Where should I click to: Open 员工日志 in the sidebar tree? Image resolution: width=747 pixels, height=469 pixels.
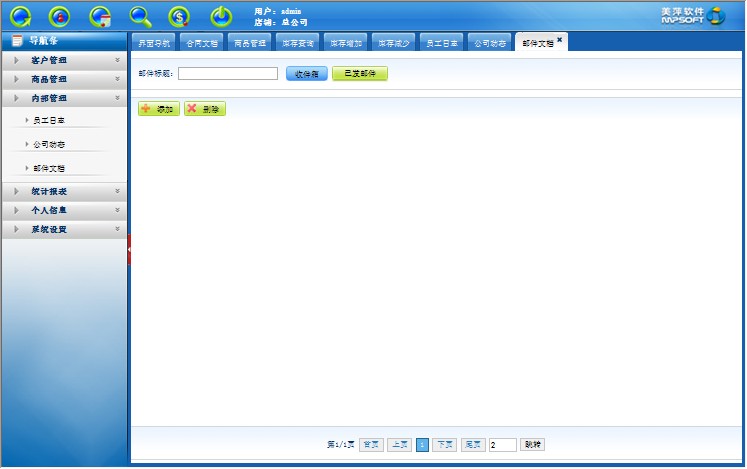click(49, 121)
